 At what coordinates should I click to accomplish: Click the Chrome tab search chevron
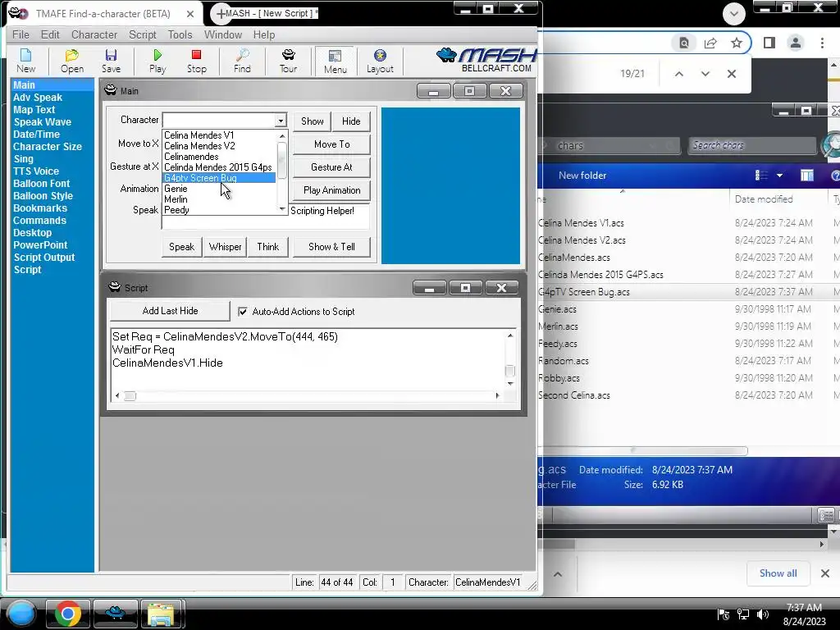734,14
